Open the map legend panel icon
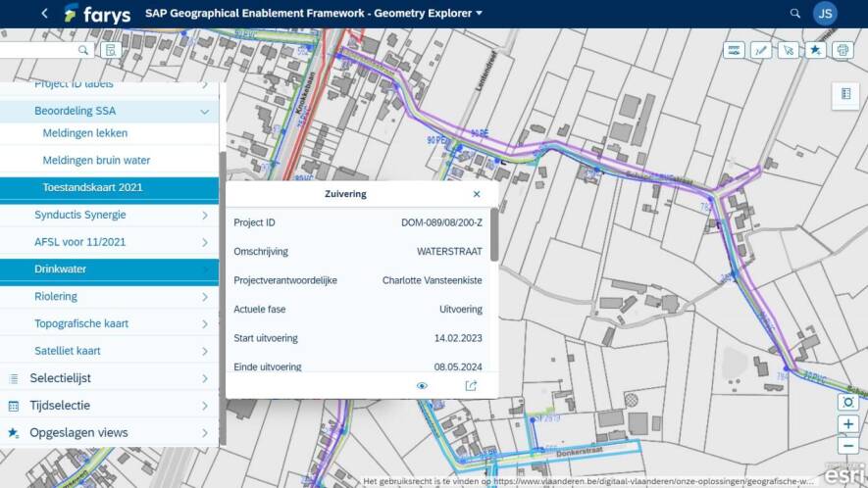868x488 pixels. (844, 94)
